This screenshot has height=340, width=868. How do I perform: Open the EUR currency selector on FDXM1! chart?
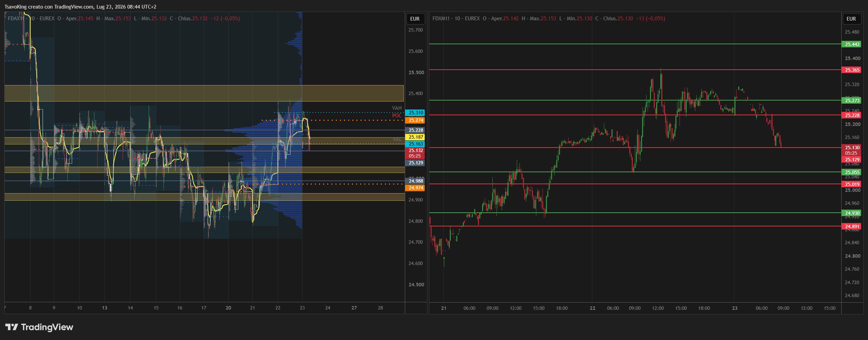tap(851, 19)
